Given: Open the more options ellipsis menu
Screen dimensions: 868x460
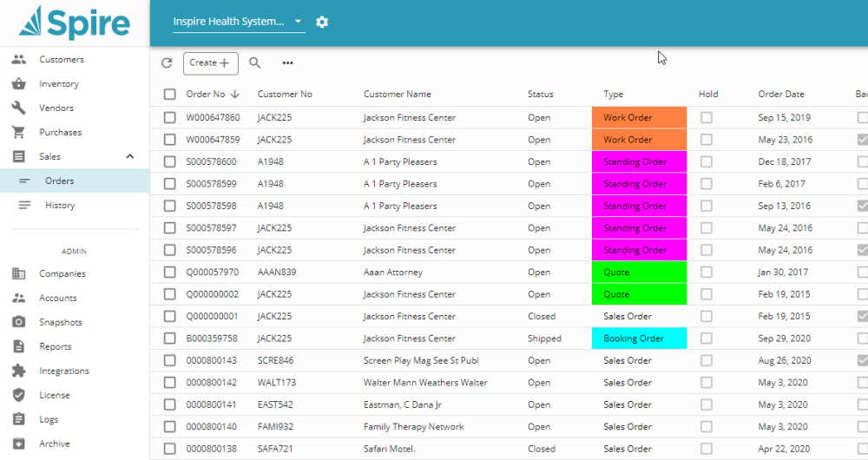Looking at the screenshot, I should click(x=288, y=63).
